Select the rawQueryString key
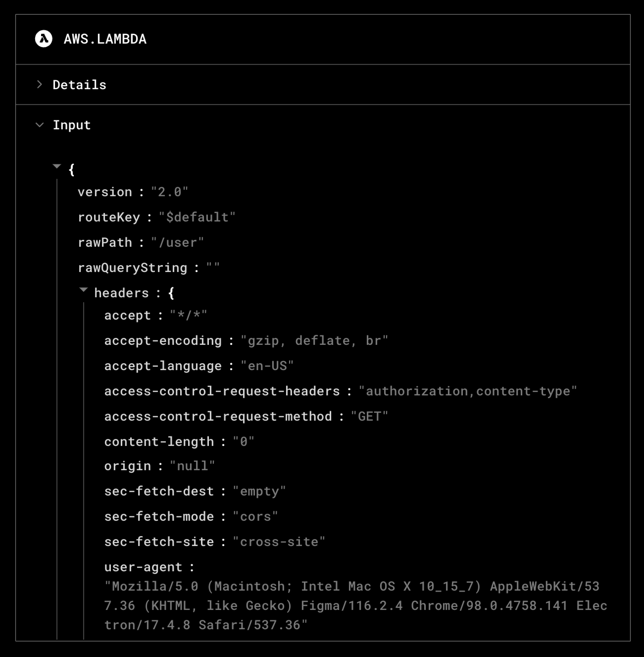 pyautogui.click(x=133, y=268)
